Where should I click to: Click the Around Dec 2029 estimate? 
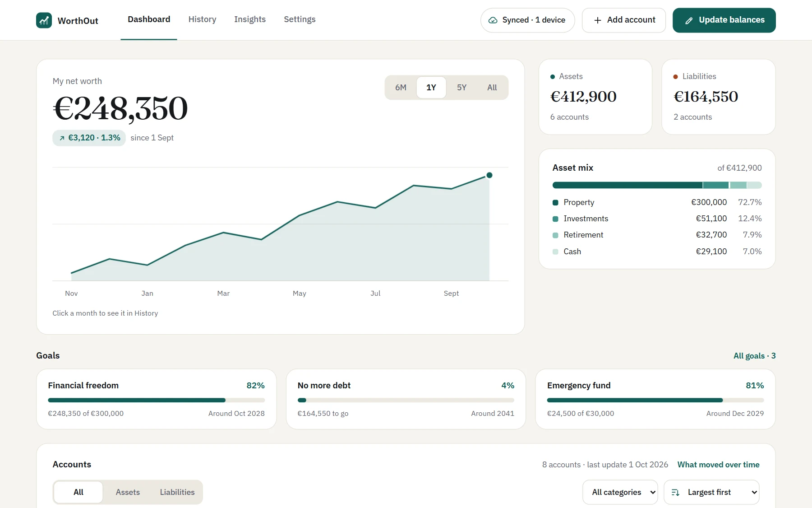(735, 414)
